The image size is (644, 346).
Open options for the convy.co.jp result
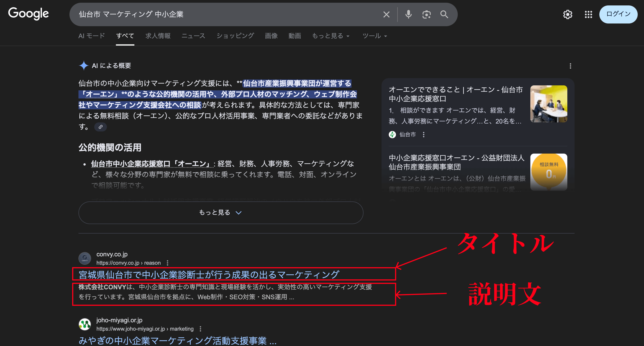coord(168,263)
